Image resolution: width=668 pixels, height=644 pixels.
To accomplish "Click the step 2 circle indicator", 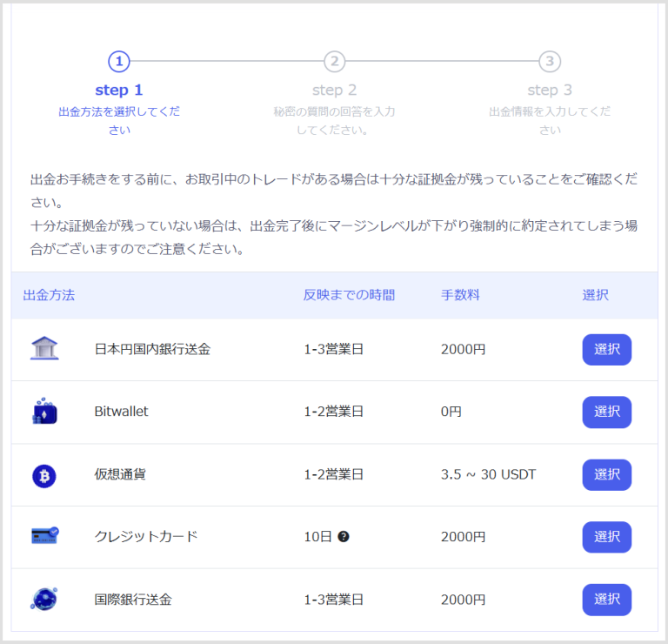I will pos(334,61).
